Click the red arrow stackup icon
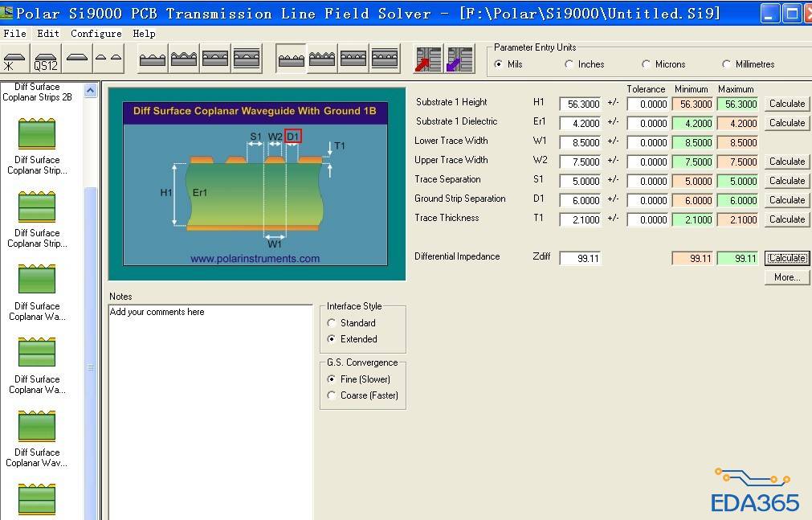The width and height of the screenshot is (812, 520). tap(428, 59)
